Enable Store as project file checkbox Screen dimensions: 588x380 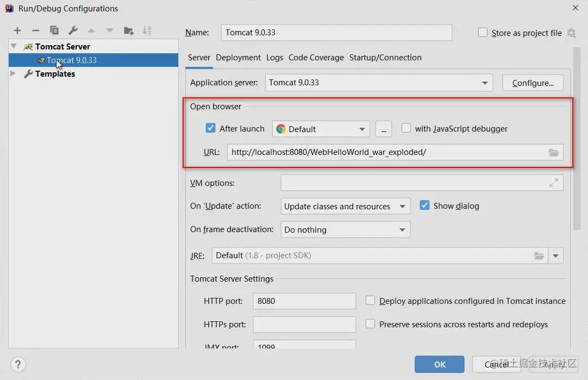[x=483, y=33]
